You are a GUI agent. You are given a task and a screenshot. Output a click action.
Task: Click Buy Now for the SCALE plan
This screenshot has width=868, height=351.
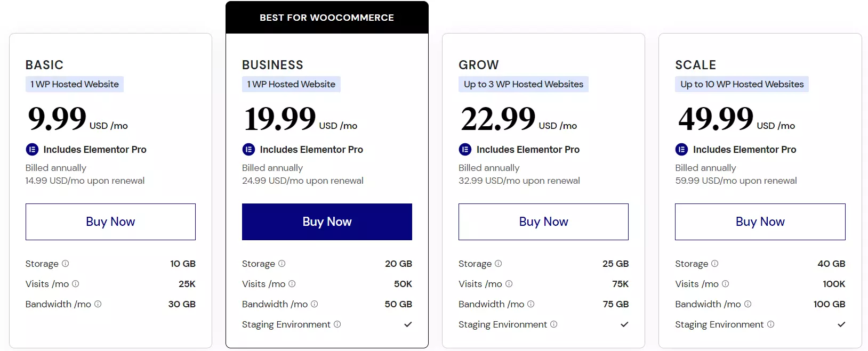760,222
